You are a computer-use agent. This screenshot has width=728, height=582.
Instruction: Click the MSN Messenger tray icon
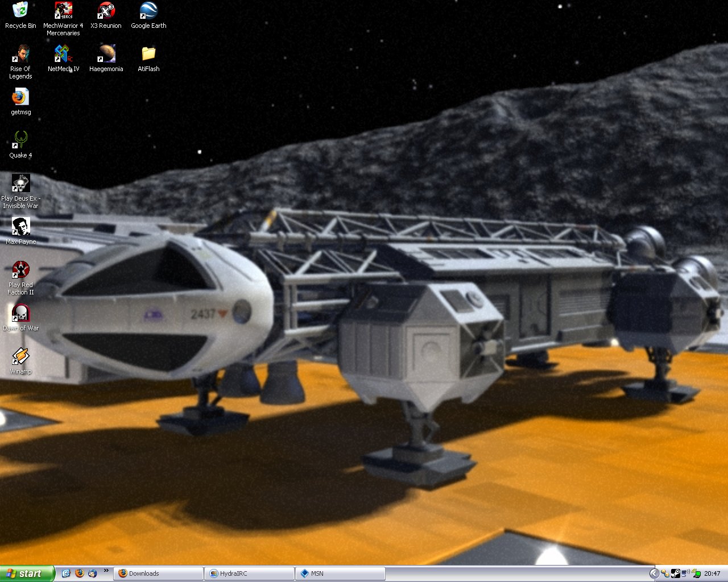click(x=665, y=573)
